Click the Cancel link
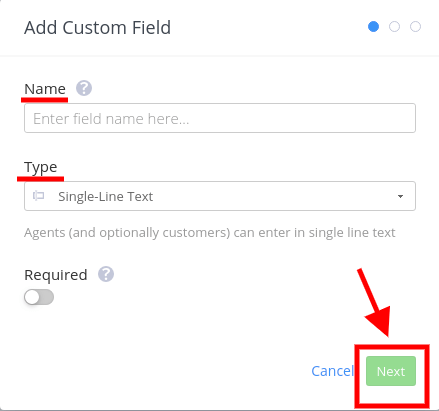This screenshot has height=411, width=439. coord(332,371)
